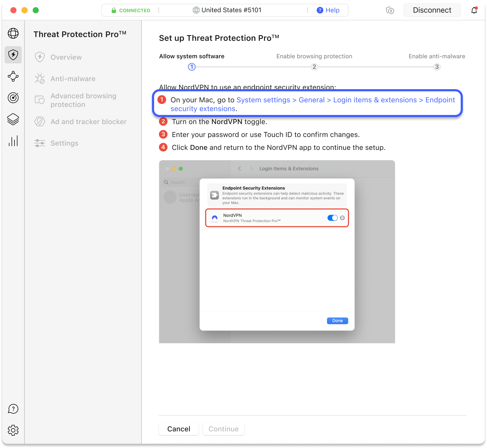Open Anti-malware in the sidebar
The image size is (487, 448).
pyautogui.click(x=73, y=79)
